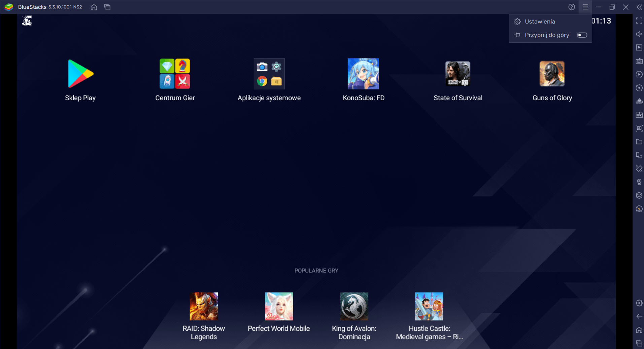The height and width of the screenshot is (349, 644).
Task: Click the BlueStacks logo in title bar
Action: click(x=9, y=7)
